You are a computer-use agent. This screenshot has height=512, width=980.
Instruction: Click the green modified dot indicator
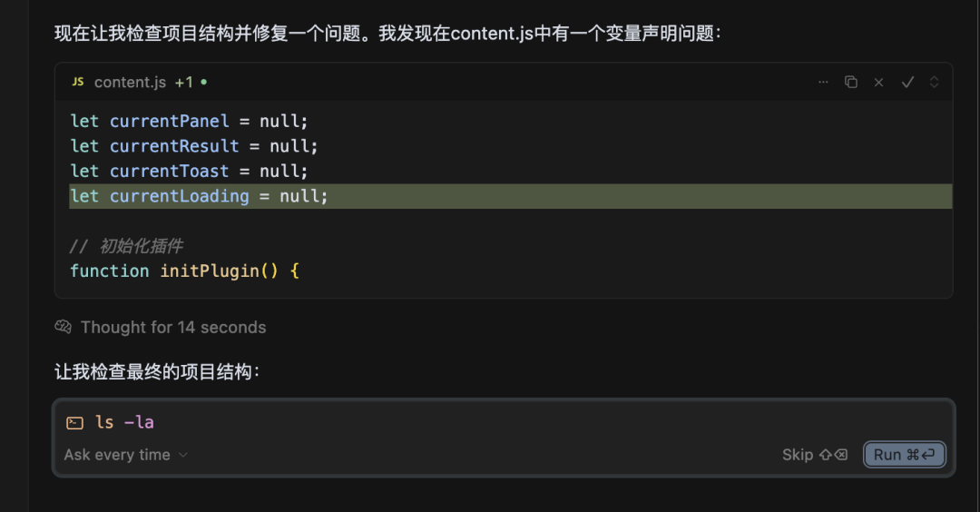click(204, 82)
